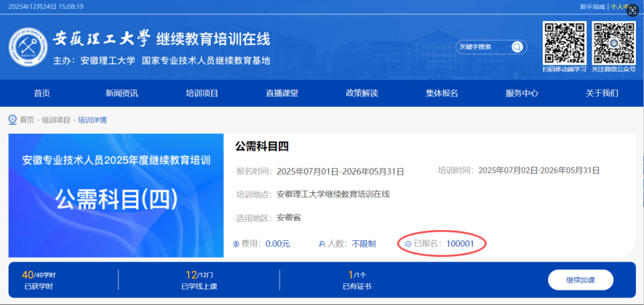
Task: Go to 培训项目 in navigation bar
Action: tap(202, 93)
